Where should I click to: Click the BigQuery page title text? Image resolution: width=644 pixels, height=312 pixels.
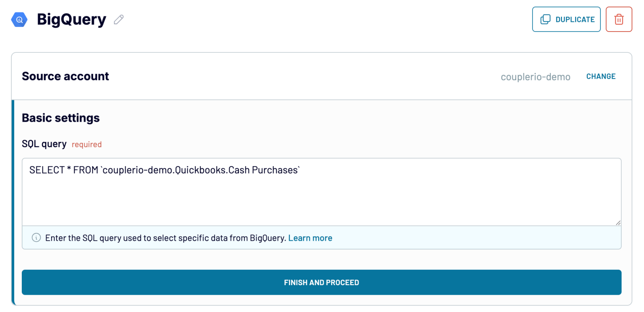coord(71,19)
